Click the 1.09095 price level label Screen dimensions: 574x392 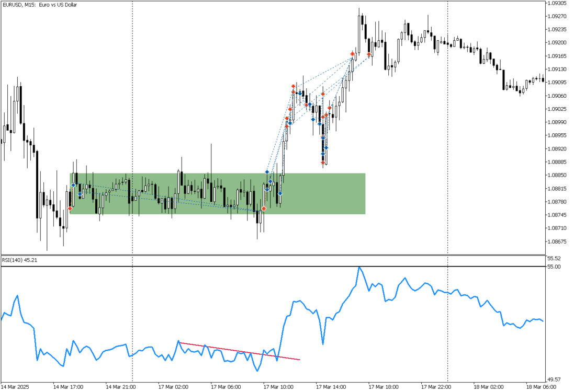(557, 82)
